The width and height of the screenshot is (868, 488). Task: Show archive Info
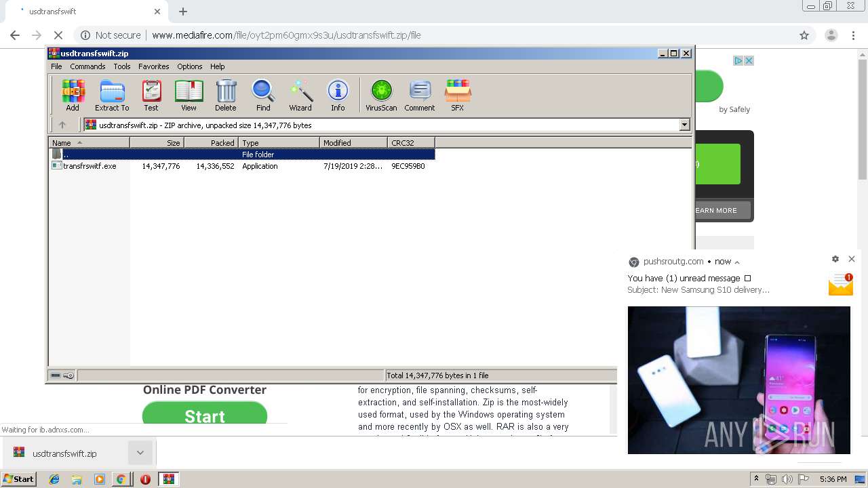[x=338, y=96]
